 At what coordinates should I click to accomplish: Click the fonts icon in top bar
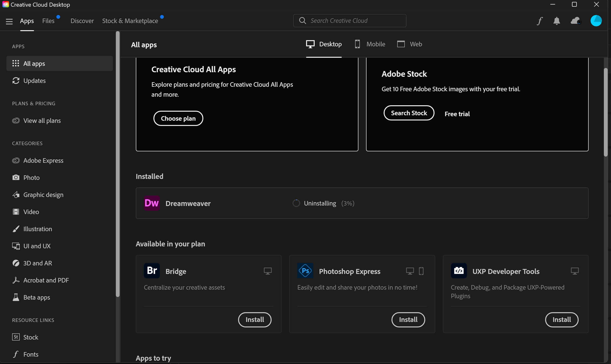pyautogui.click(x=539, y=21)
